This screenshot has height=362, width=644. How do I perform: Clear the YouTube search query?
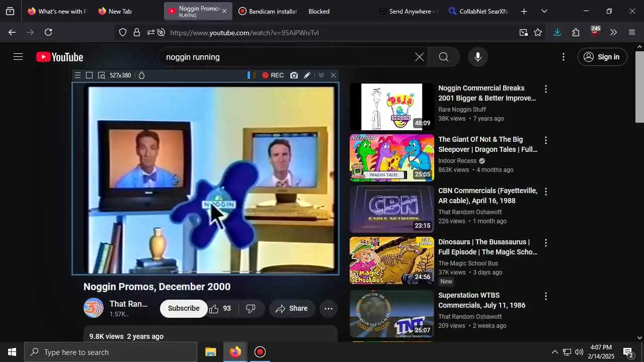(x=419, y=57)
